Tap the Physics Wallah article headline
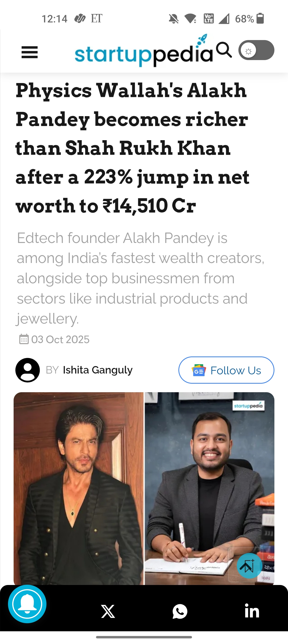This screenshot has height=644, width=288. 132,148
